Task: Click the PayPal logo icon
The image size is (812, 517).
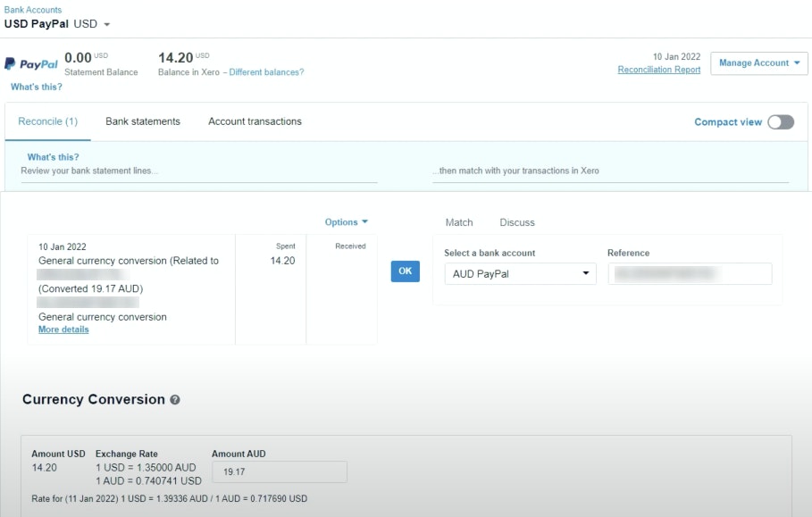Action: [30, 63]
